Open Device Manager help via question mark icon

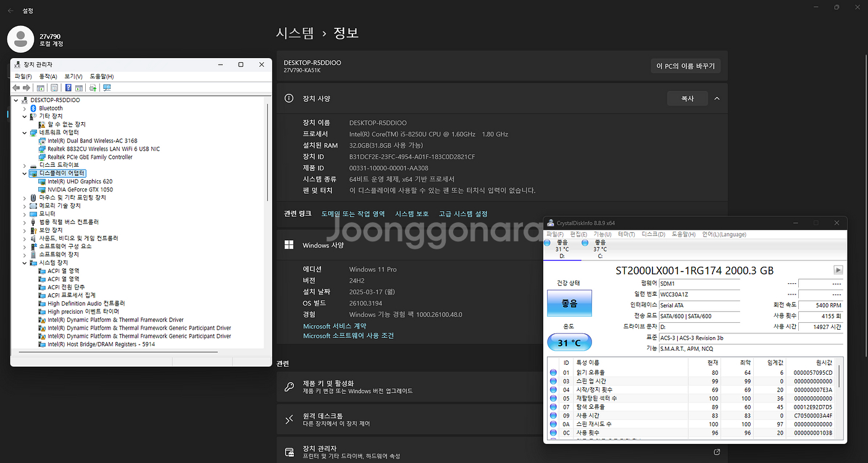click(69, 87)
